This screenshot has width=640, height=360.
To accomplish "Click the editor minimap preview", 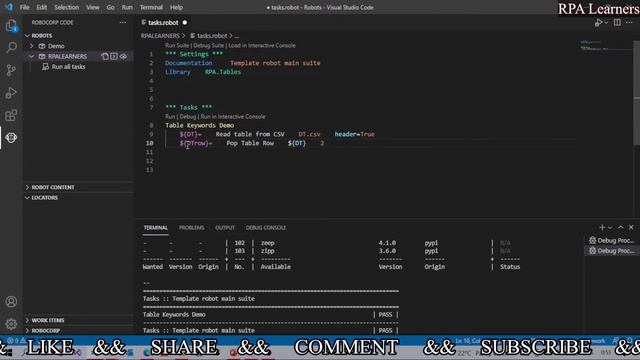I will pos(606,46).
